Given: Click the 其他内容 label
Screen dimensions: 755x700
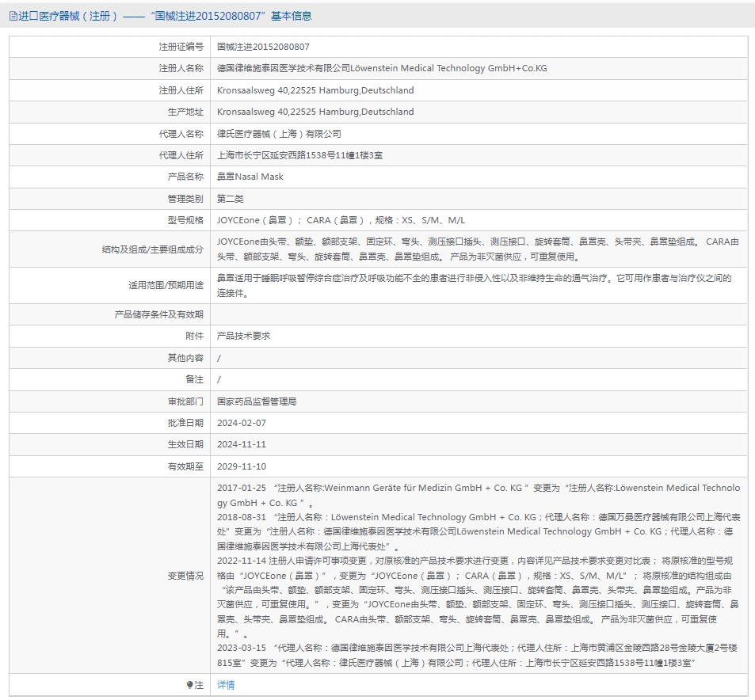Looking at the screenshot, I should point(185,358).
